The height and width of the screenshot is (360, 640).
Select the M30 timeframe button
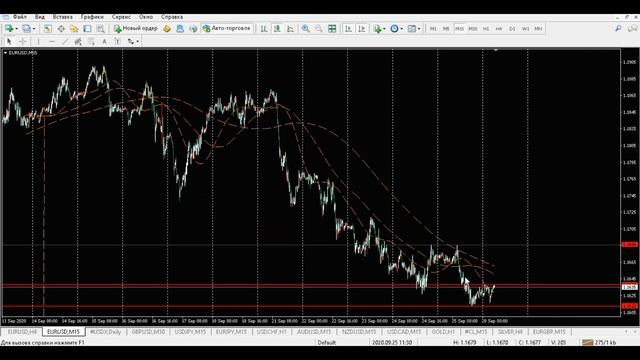point(473,29)
